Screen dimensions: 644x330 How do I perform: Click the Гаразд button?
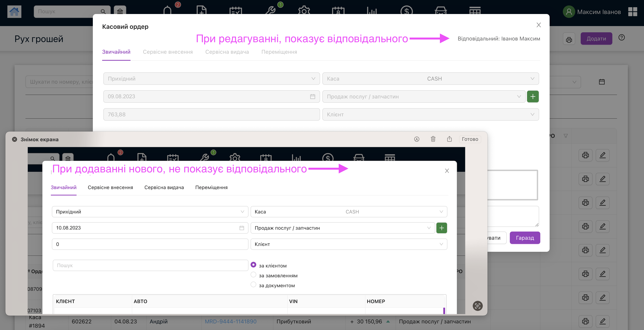(x=525, y=238)
